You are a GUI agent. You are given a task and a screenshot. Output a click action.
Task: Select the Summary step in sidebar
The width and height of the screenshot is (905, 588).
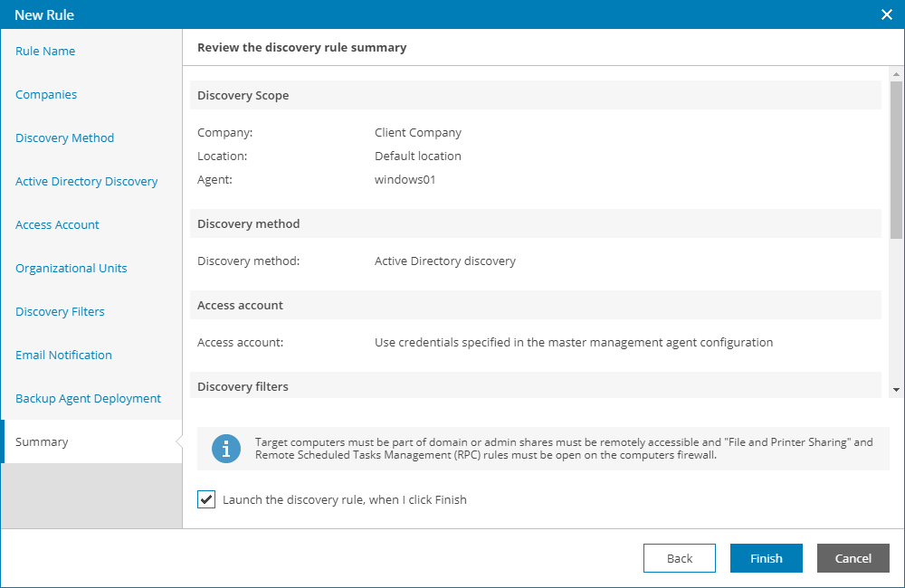42,442
